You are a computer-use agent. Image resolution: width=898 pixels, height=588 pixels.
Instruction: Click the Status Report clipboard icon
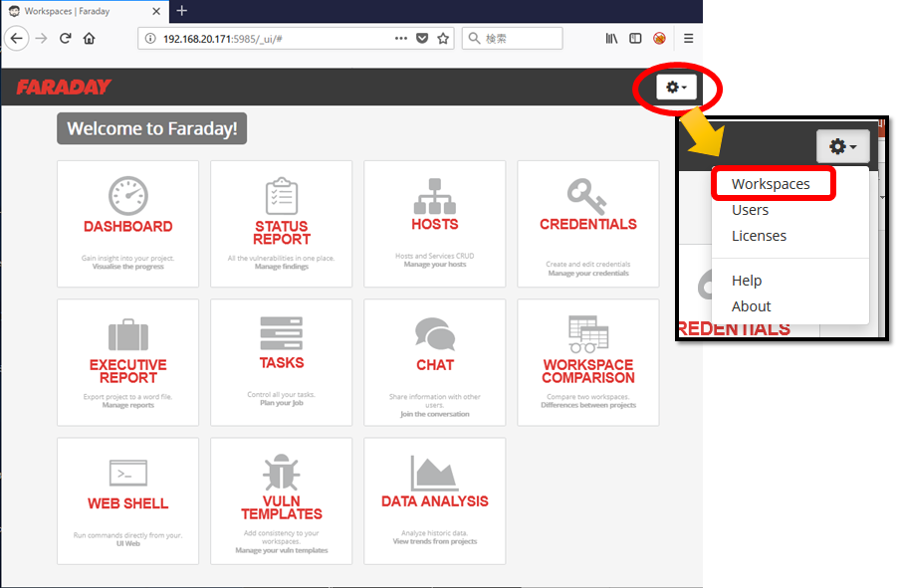pyautogui.click(x=281, y=196)
